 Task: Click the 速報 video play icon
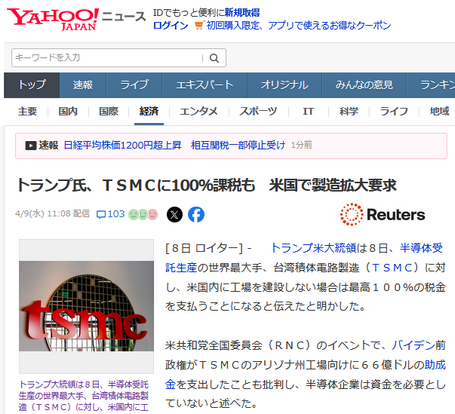coord(31,145)
